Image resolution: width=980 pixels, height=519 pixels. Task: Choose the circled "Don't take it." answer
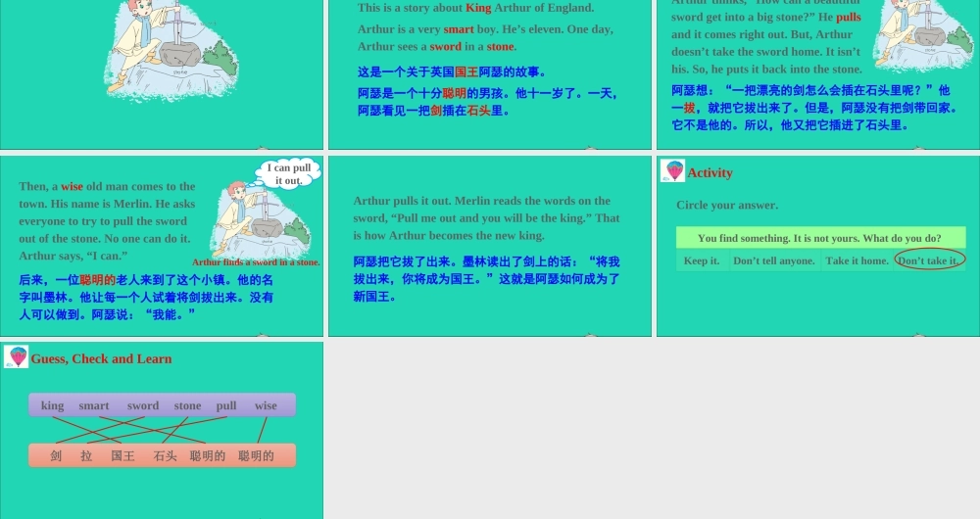[929, 259]
